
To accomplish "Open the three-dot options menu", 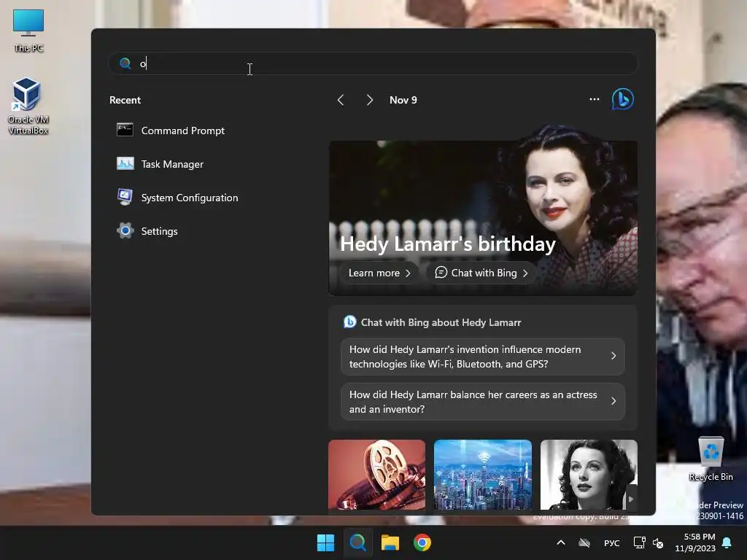I will click(x=594, y=99).
